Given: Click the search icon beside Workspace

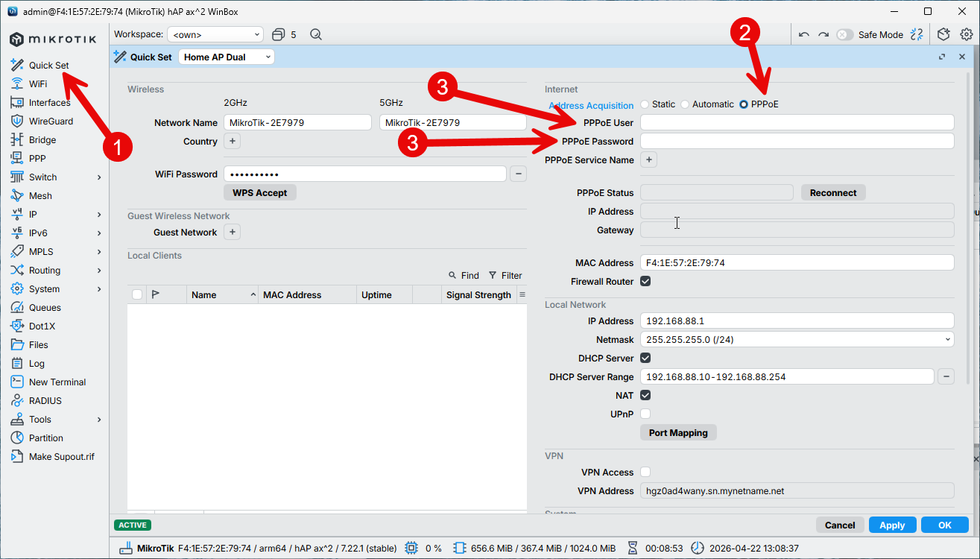Looking at the screenshot, I should click(x=316, y=34).
